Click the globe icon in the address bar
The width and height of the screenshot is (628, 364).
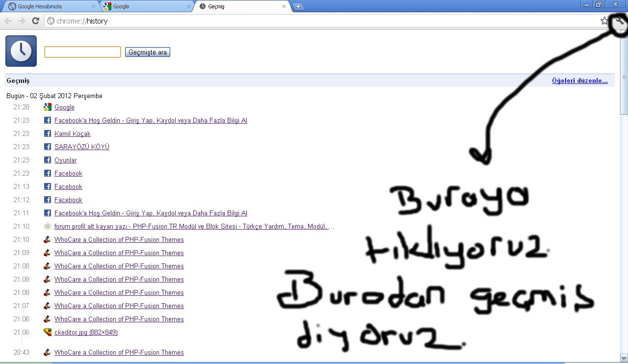pyautogui.click(x=51, y=21)
